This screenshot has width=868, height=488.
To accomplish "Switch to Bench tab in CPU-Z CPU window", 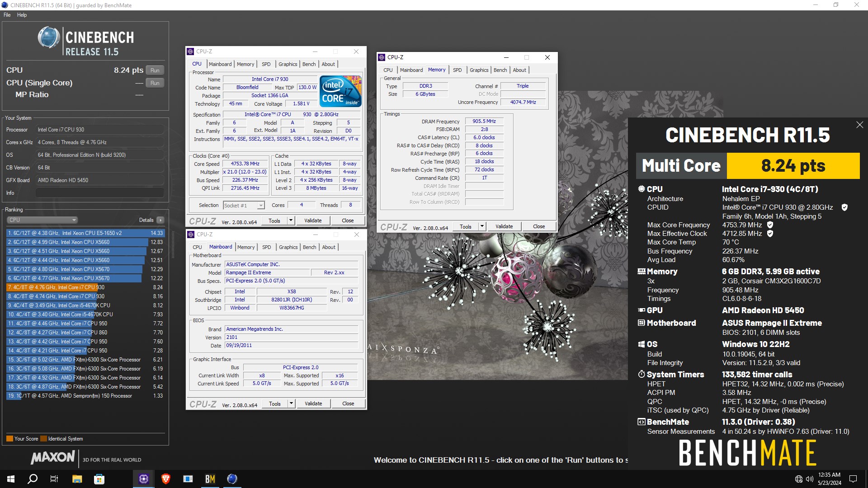I will [309, 64].
